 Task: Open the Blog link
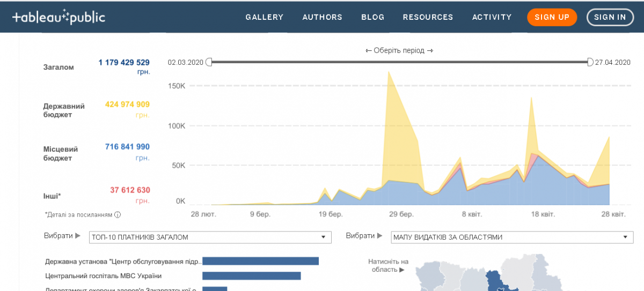372,17
